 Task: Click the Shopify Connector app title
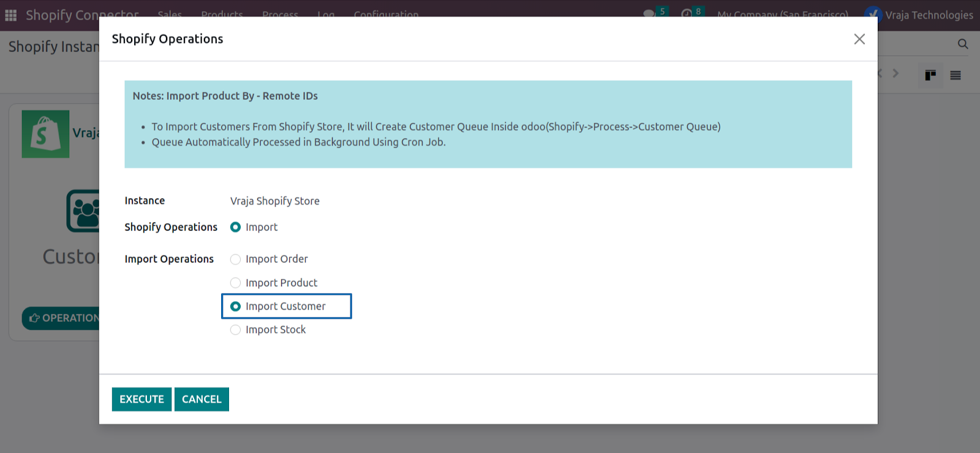pyautogui.click(x=82, y=15)
